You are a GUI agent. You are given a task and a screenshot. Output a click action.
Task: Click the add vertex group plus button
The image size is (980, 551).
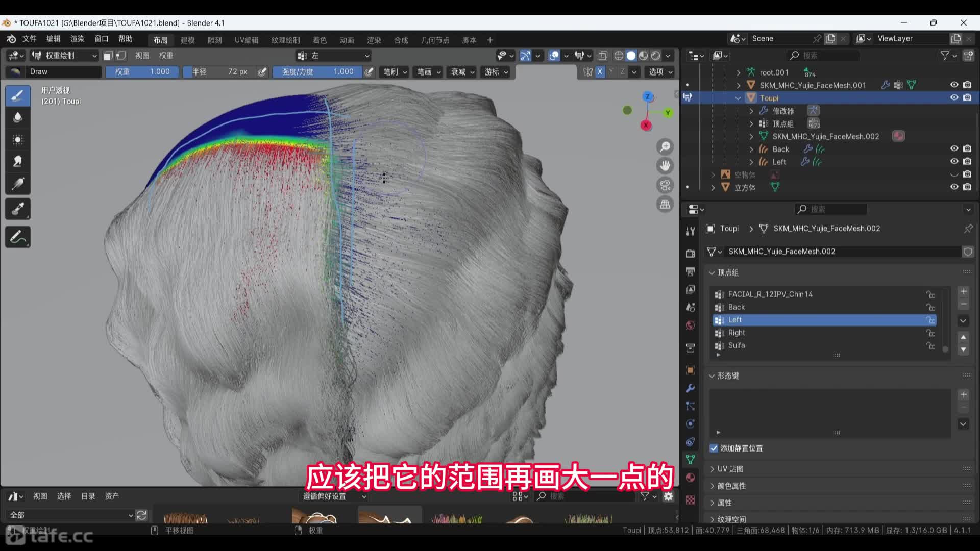click(963, 291)
